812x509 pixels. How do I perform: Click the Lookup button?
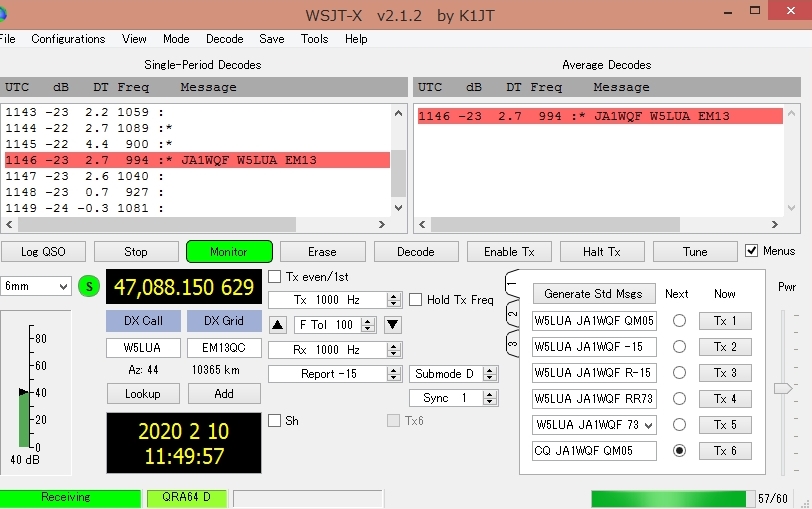tap(143, 394)
